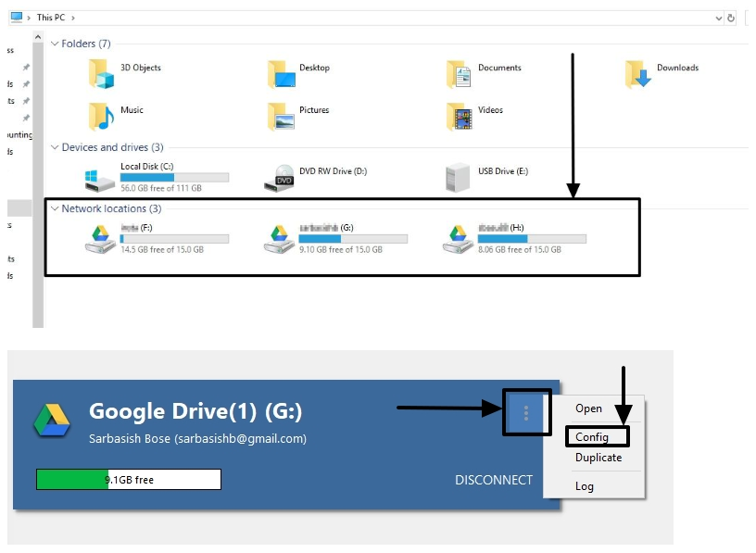The width and height of the screenshot is (756, 553).
Task: Click the (G:) drive capacity bar in Explorer
Action: [x=353, y=239]
